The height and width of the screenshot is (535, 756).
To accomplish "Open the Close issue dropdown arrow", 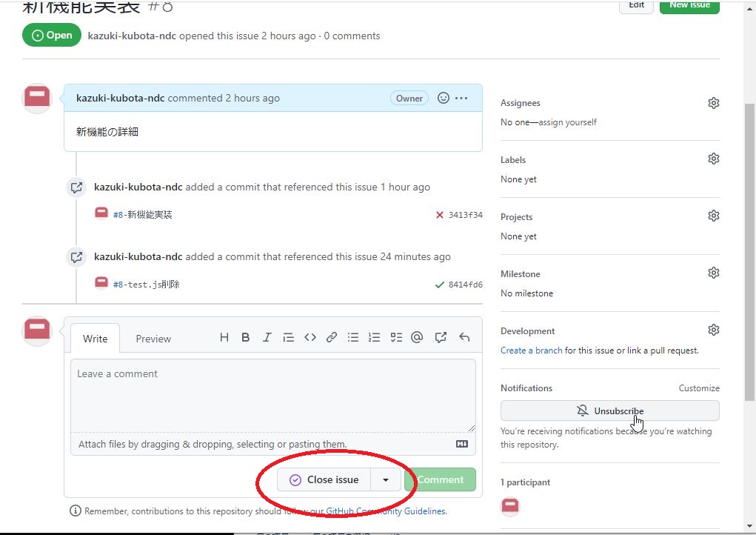I will click(386, 479).
